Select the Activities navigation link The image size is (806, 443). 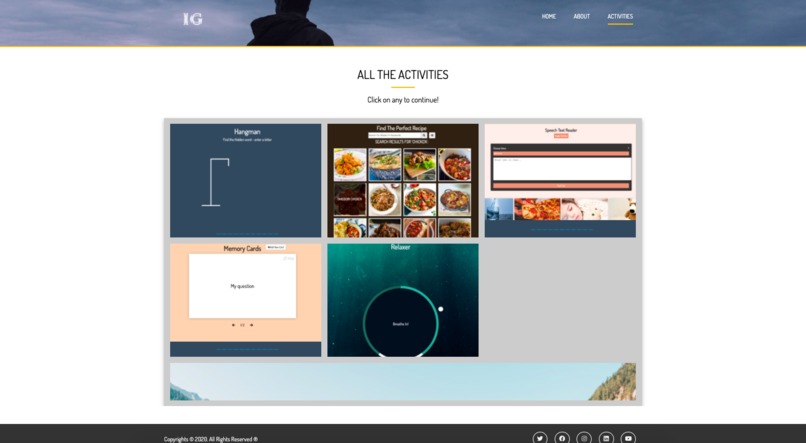(x=620, y=16)
